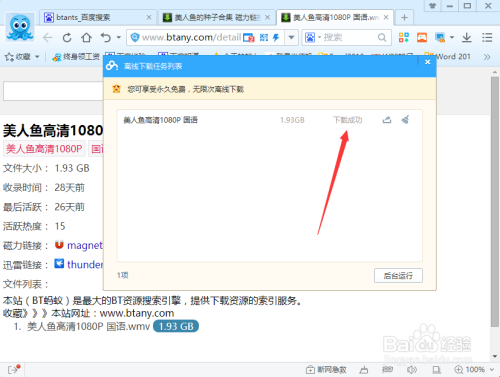Click the undo closed tab arrow
Viewport: 500px width, 377px height.
[106, 38]
